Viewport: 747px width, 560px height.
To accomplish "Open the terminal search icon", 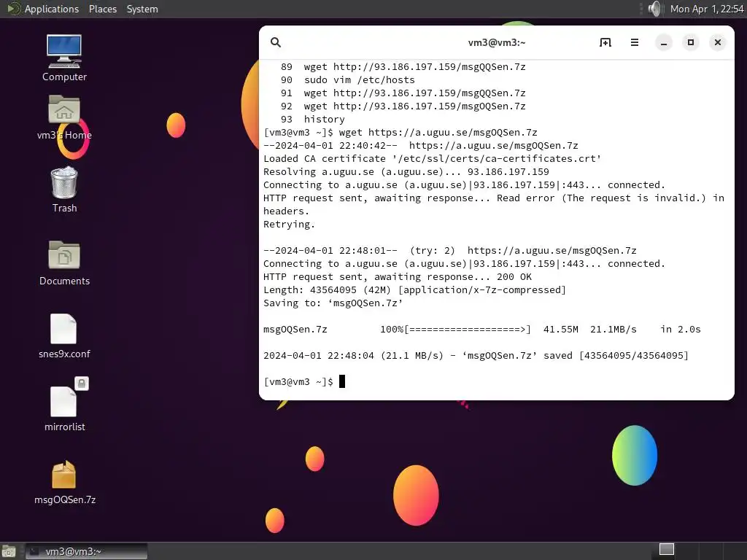I will coord(275,42).
